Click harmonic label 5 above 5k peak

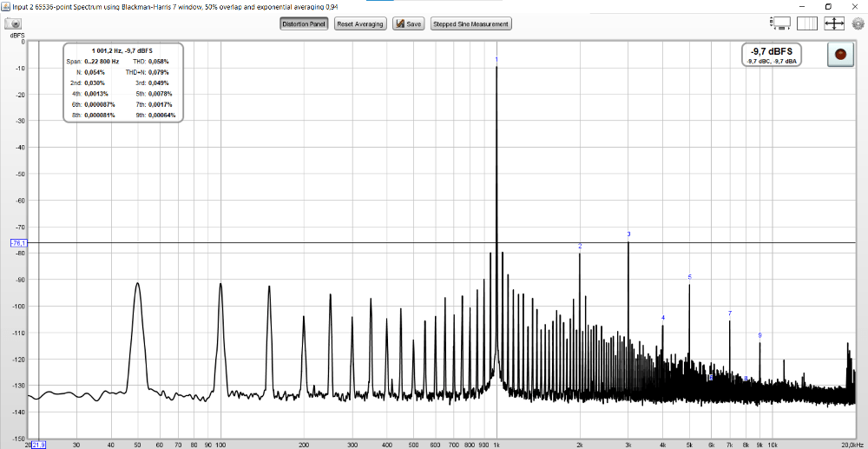pos(690,277)
